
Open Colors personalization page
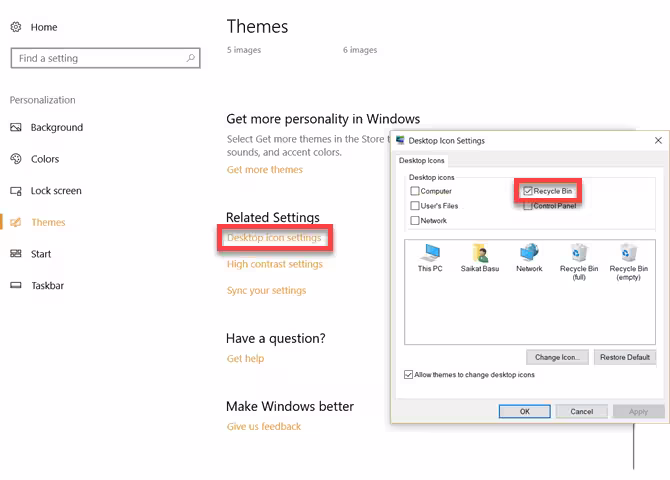click(45, 159)
